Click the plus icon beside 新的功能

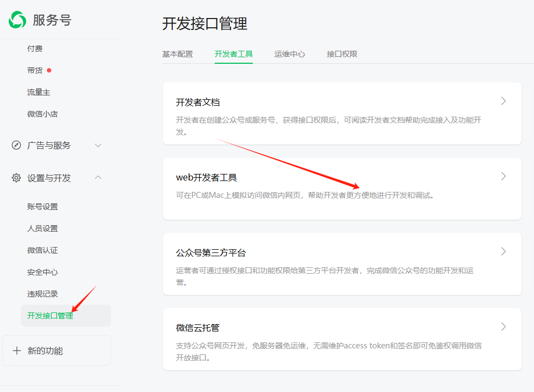point(17,351)
